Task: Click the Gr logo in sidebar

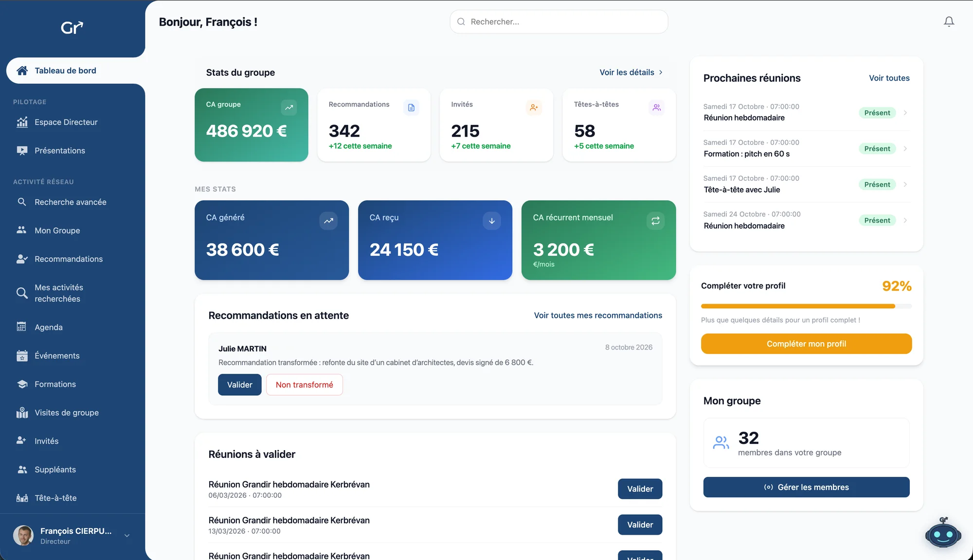Action: [72, 28]
